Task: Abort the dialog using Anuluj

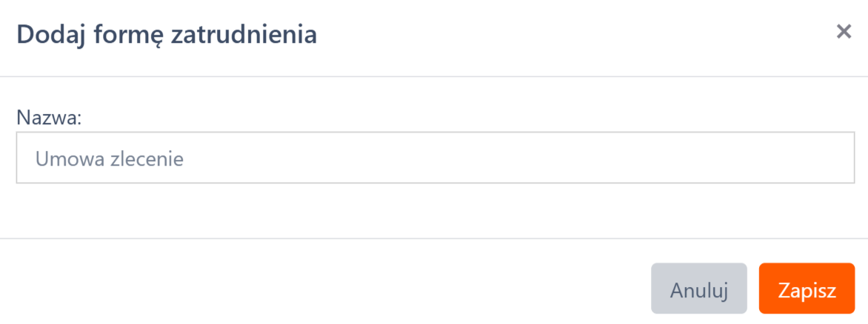Action: [x=698, y=288]
